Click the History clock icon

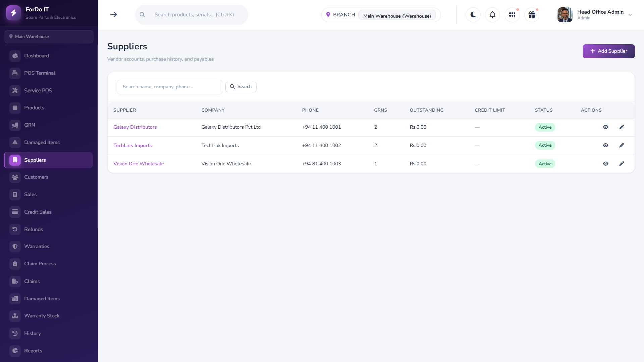(x=15, y=333)
